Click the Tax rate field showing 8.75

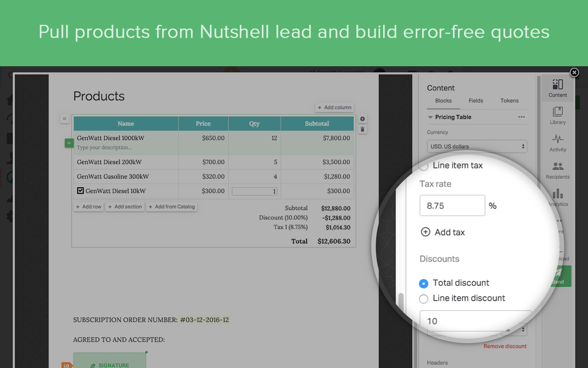452,206
